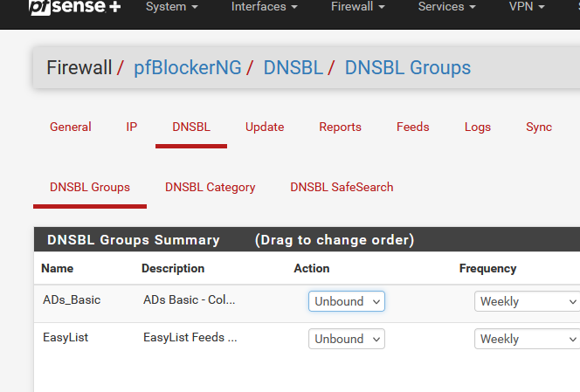Viewport: 580px width, 392px height.
Task: Click the DNSBL Groups breadcrumb link
Action: tap(407, 68)
